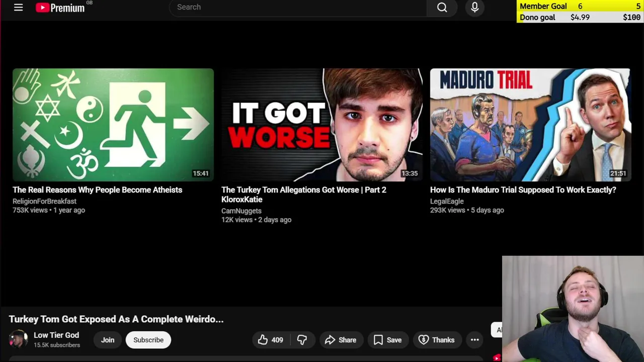Save the video to a playlist
Viewport: 644px width, 362px height.
click(387, 340)
